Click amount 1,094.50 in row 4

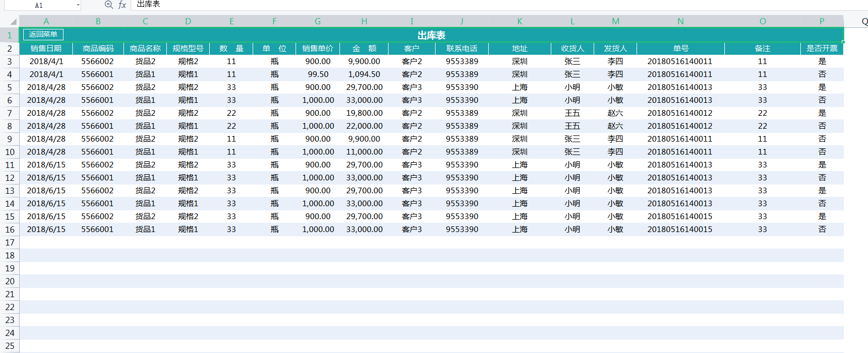click(364, 74)
